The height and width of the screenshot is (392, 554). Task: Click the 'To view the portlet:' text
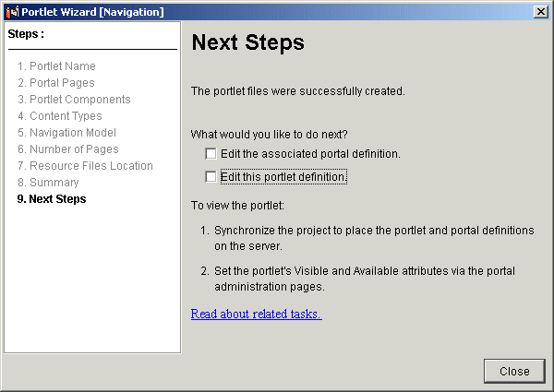coord(237,206)
